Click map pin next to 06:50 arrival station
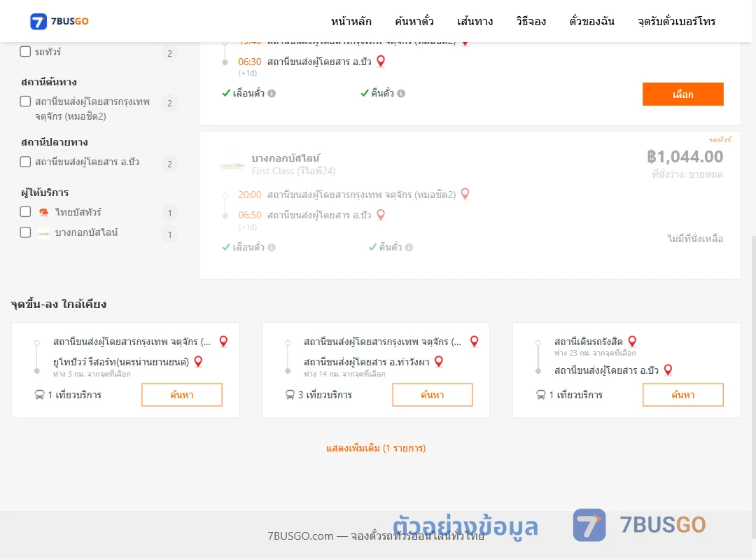Viewport: 756px width, 560px height. 380,215
